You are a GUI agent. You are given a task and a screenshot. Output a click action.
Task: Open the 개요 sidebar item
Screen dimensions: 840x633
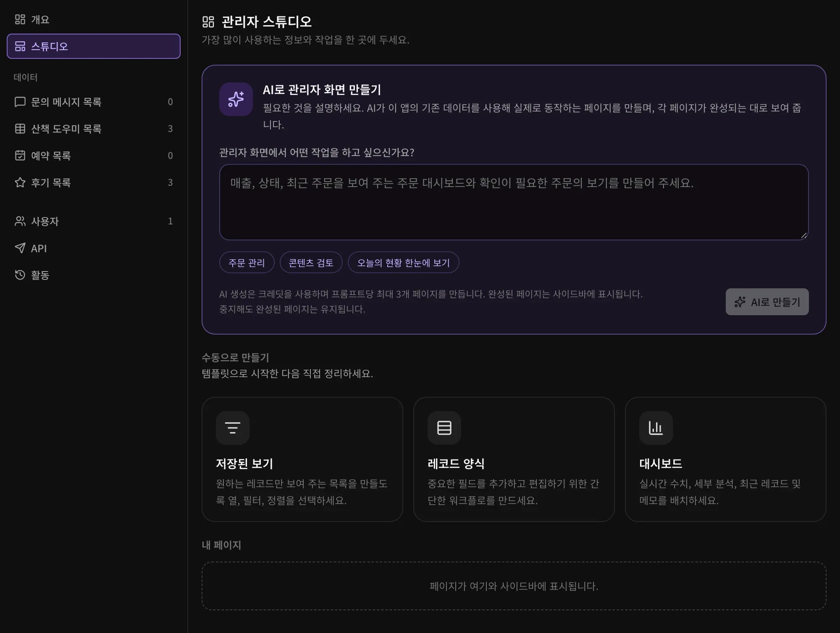[94, 19]
